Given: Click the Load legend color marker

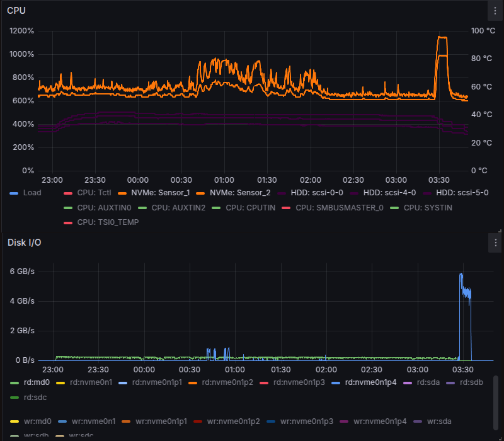Looking at the screenshot, I should [14, 193].
